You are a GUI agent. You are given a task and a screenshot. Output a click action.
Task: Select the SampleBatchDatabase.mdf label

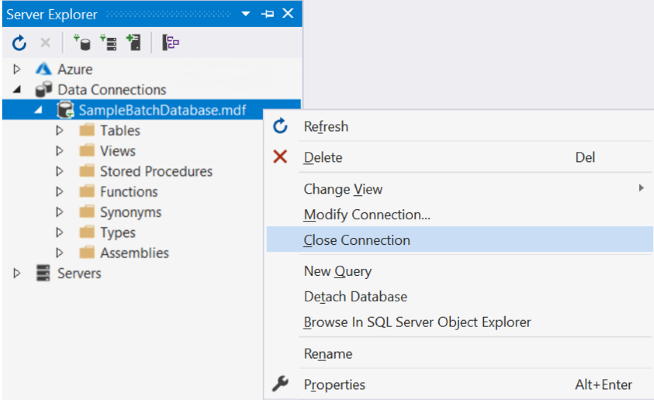pos(162,110)
